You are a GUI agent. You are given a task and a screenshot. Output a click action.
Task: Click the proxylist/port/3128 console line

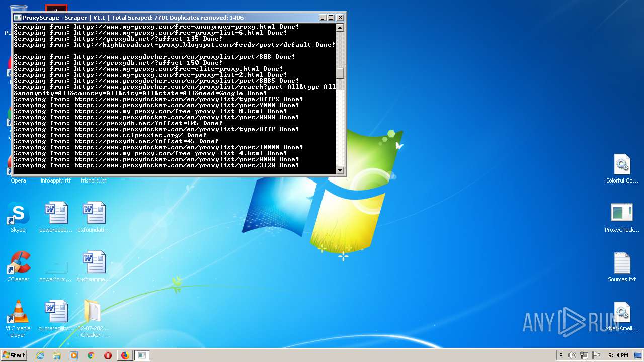[x=156, y=165]
